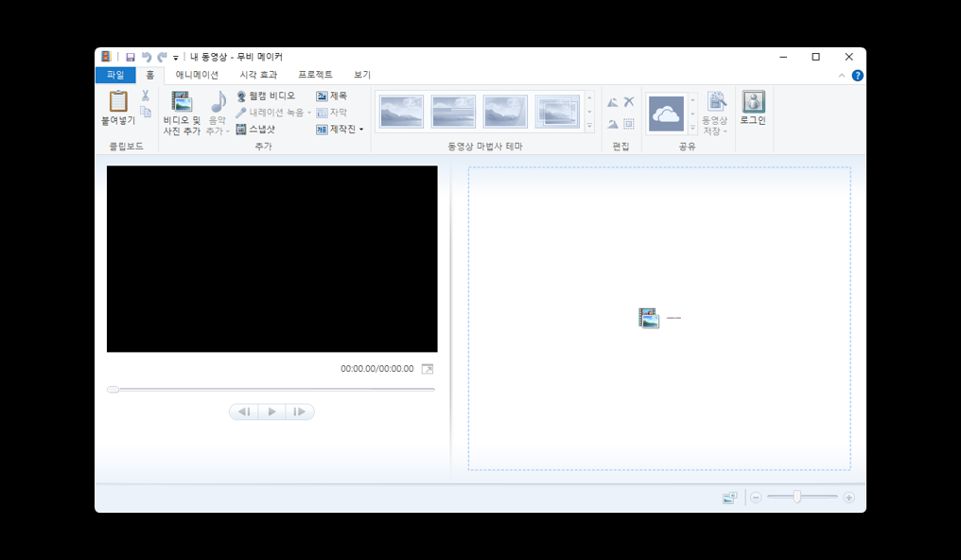Viewport: 961px width, 560px height.
Task: Click 비디오 및 사진 추가 ribbon button
Action: point(182,114)
